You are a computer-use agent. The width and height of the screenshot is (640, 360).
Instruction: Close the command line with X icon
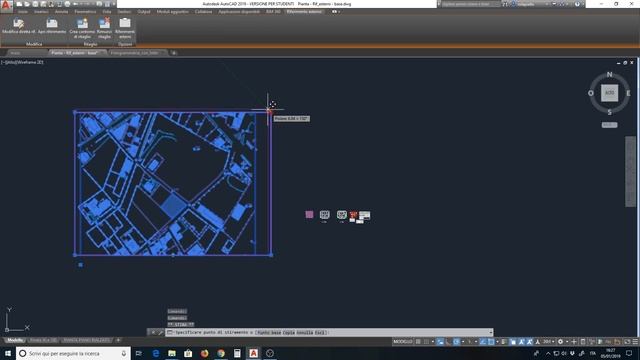153,332
